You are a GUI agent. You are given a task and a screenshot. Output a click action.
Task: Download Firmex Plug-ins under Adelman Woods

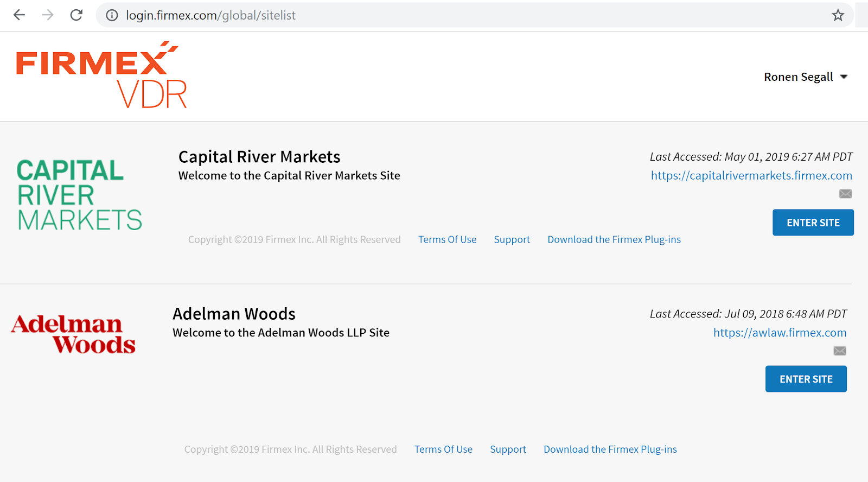coord(610,449)
